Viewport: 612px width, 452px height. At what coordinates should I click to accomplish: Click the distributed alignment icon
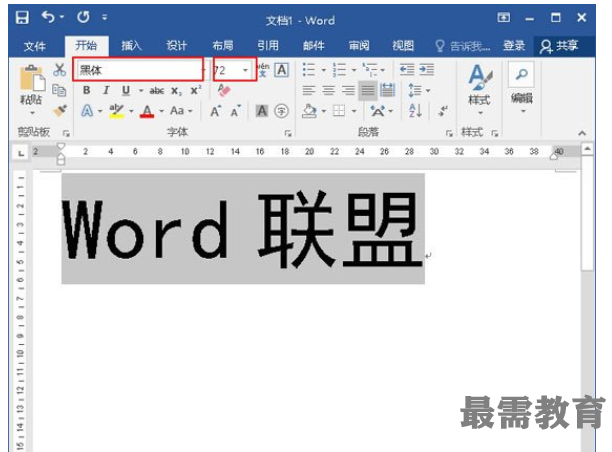pyautogui.click(x=387, y=91)
